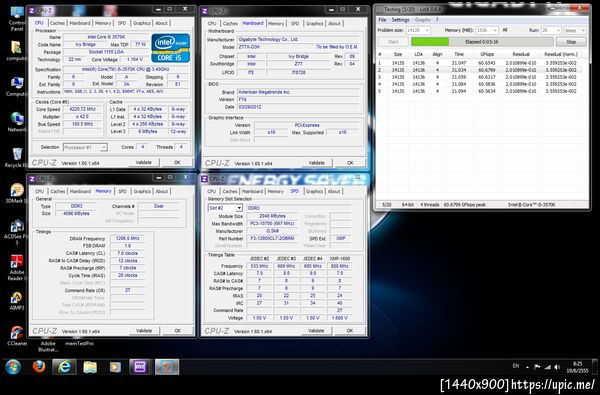600x395 pixels.
Task: Switch to LinX via its taskbar icon
Action: tap(167, 367)
